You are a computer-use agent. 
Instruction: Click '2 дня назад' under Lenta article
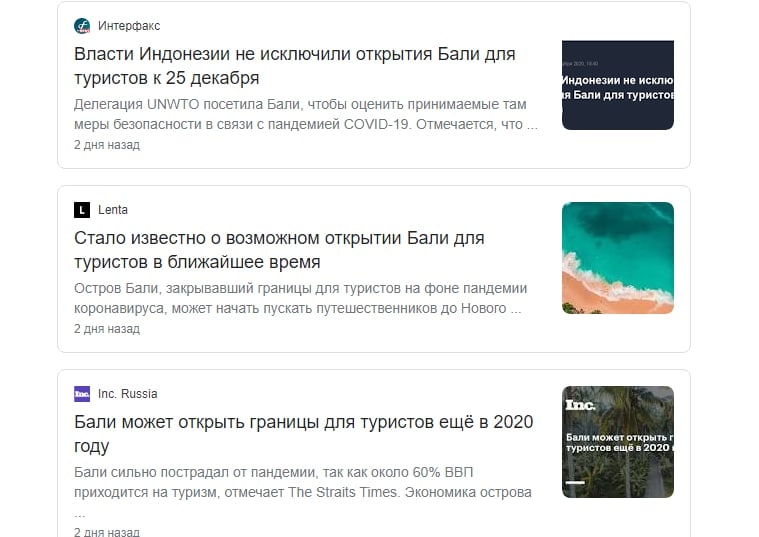tap(107, 329)
